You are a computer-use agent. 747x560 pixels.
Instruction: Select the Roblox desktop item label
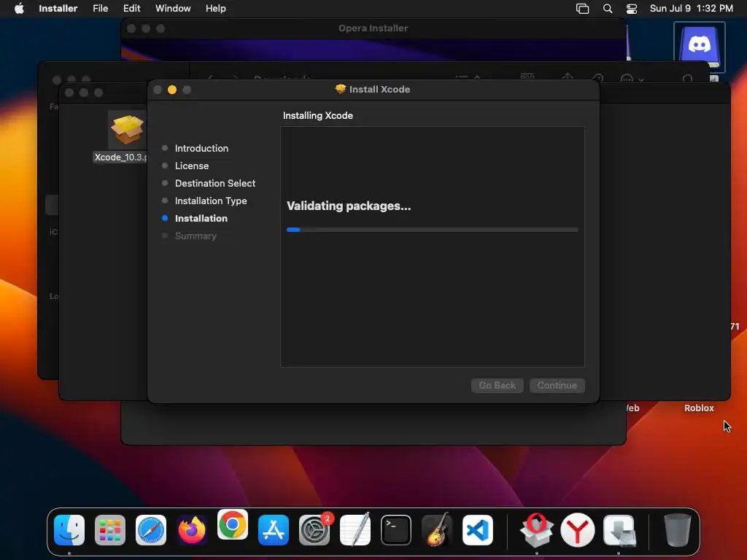coord(699,408)
